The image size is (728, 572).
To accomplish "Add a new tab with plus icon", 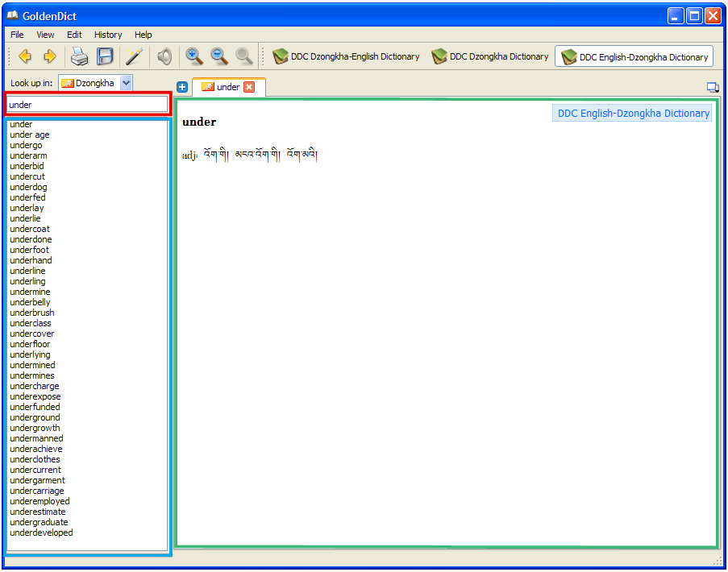I will (182, 87).
